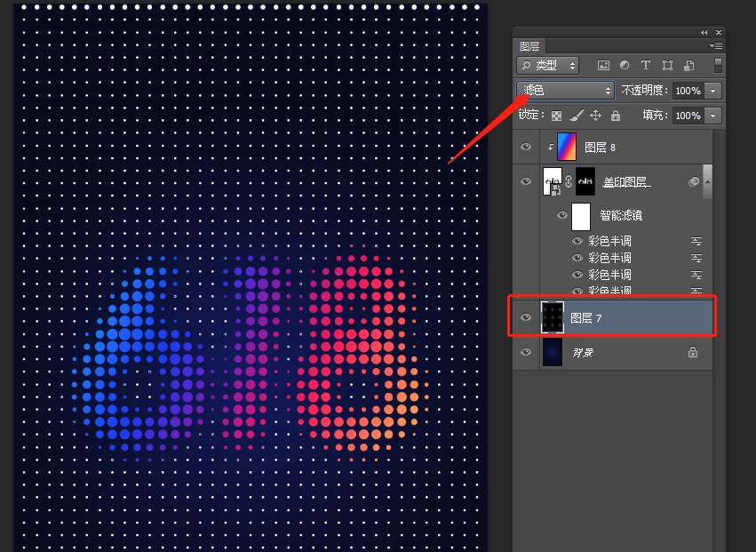Toggle visibility of 智能滤镜
The height and width of the screenshot is (552, 756).
click(x=561, y=215)
